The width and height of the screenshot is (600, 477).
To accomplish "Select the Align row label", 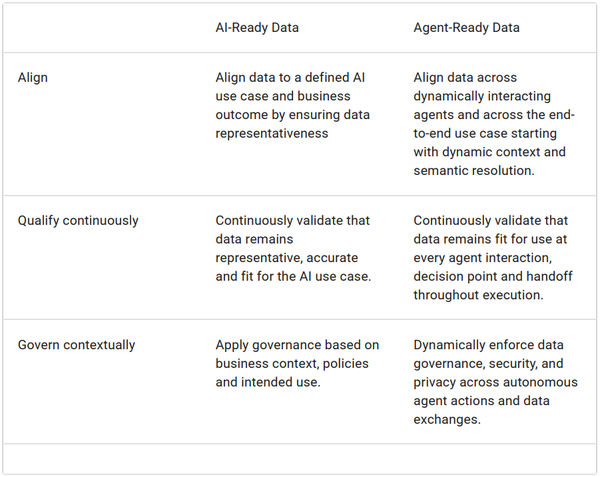I will pos(33,77).
